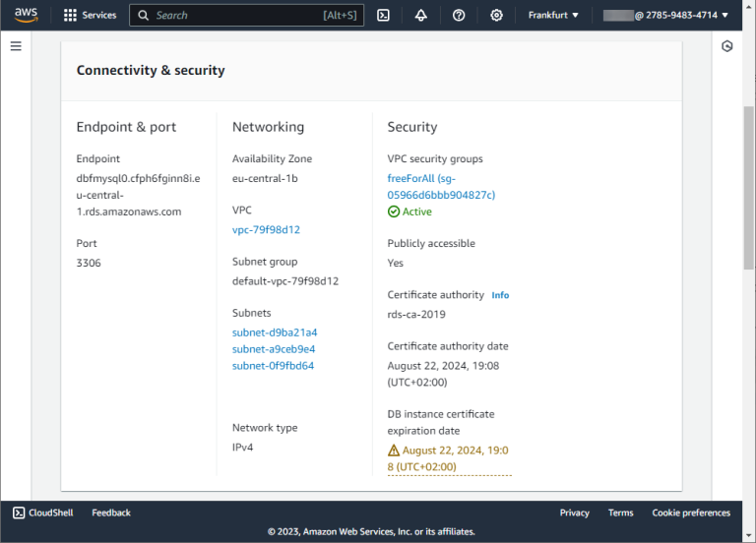Click the IPv4 network type value
756x543 pixels.
point(242,448)
